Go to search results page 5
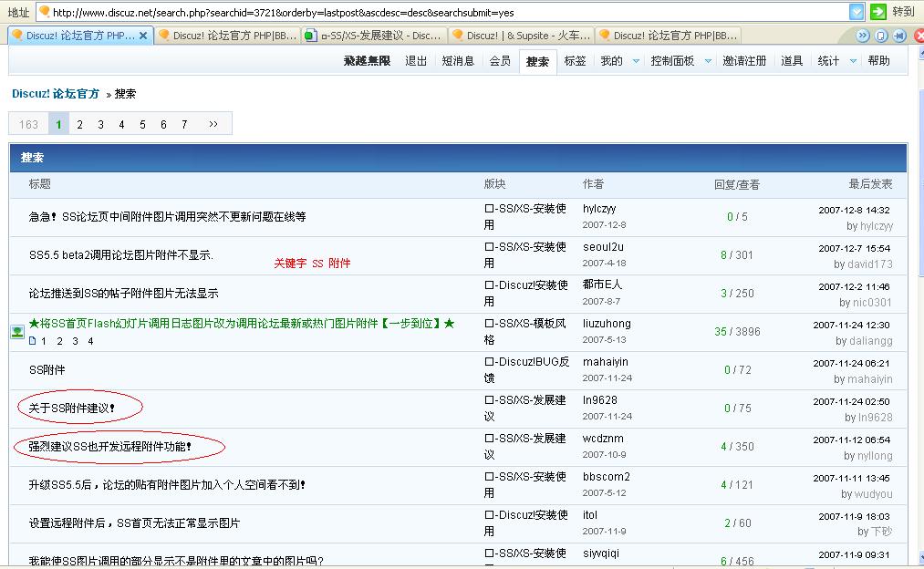 142,124
